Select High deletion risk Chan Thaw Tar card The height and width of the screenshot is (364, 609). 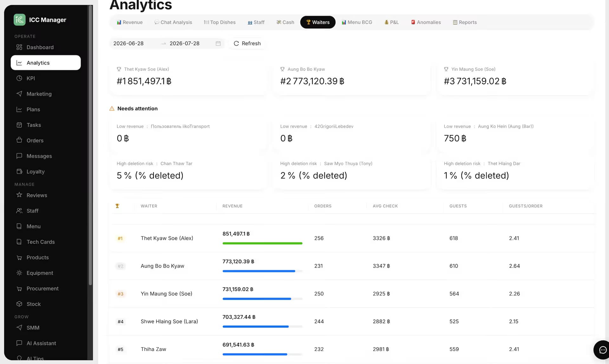coord(188,172)
